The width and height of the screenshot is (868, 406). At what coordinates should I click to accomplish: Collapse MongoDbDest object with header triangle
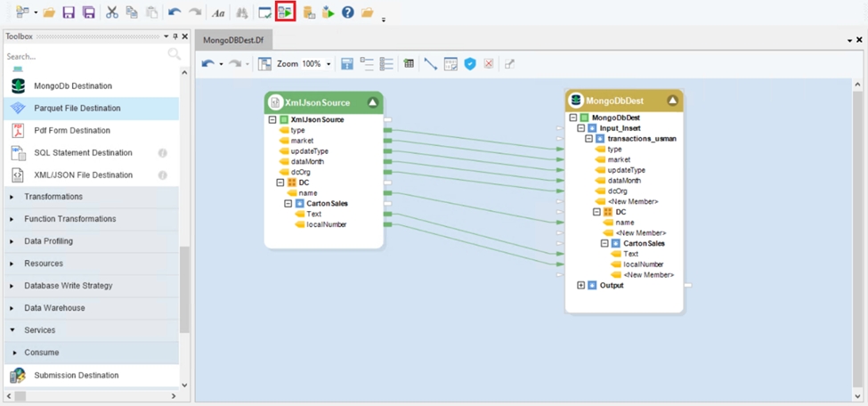coord(672,101)
